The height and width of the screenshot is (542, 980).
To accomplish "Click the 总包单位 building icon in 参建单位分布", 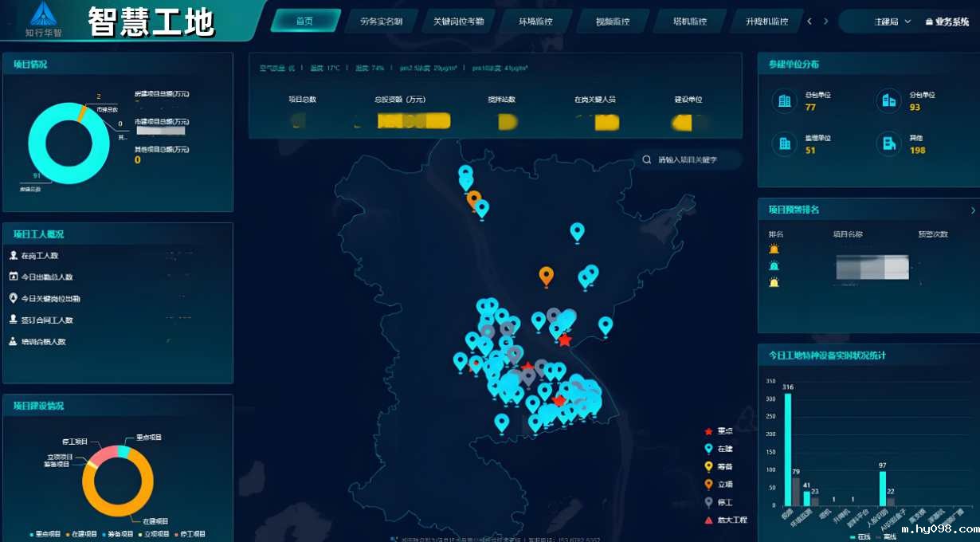I will 783,100.
